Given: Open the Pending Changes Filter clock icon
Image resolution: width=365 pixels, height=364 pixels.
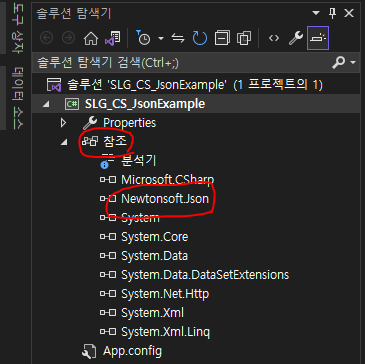Looking at the screenshot, I should (143, 38).
